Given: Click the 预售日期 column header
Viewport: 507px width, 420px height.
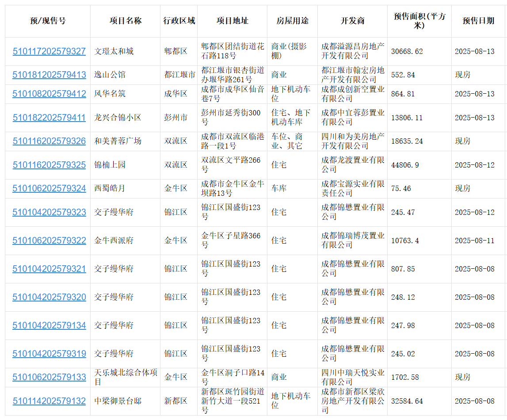Looking at the screenshot, I should [x=478, y=21].
